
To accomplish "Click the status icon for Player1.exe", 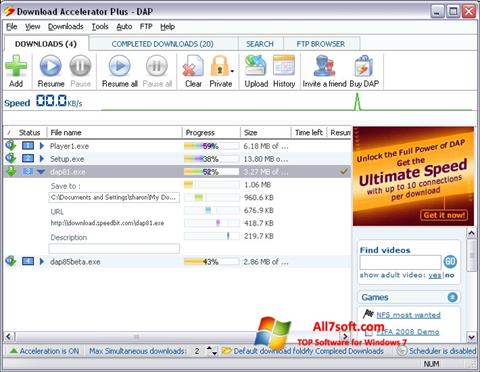I will [11, 146].
